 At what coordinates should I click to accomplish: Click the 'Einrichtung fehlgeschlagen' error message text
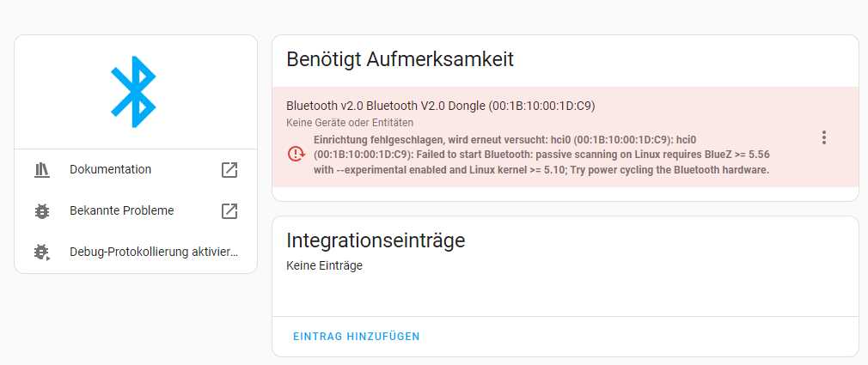point(541,155)
